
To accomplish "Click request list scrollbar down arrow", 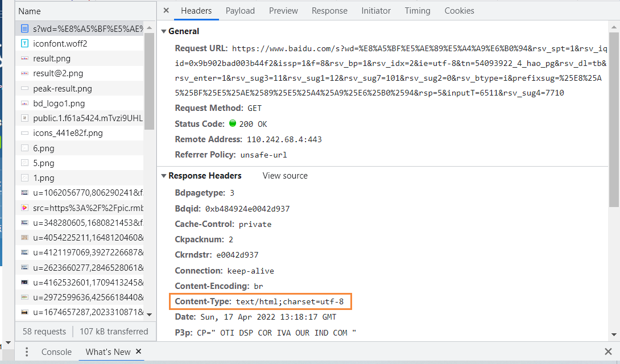I will click(149, 315).
